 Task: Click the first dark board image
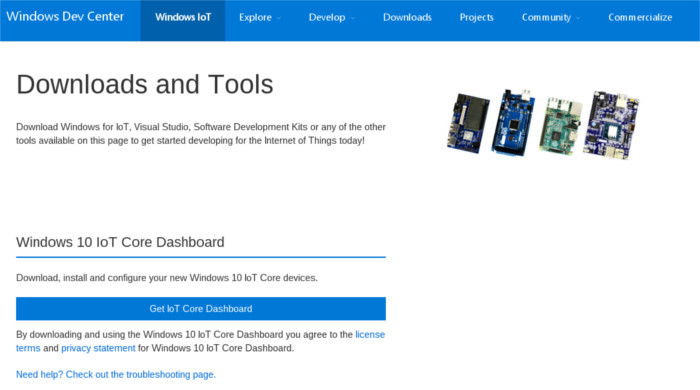[468, 123]
